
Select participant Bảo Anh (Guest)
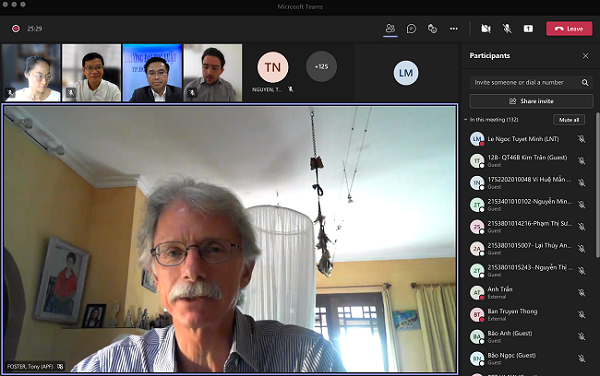pyautogui.click(x=528, y=337)
